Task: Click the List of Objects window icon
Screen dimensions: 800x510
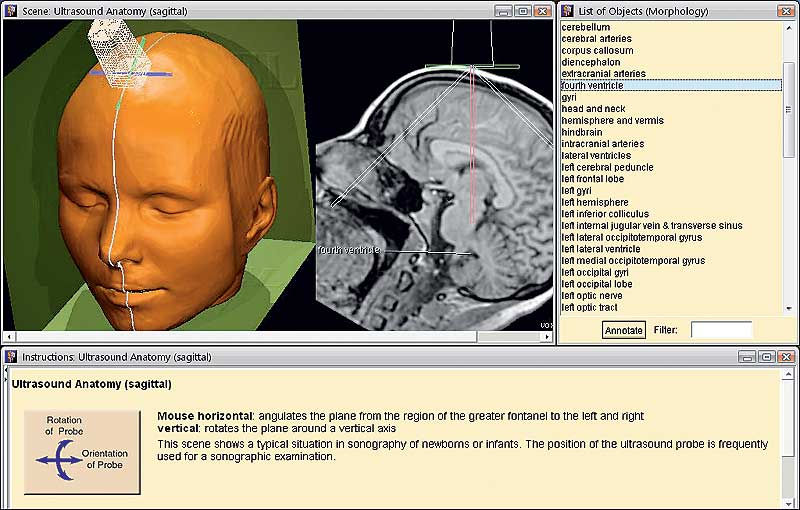Action: 567,11
